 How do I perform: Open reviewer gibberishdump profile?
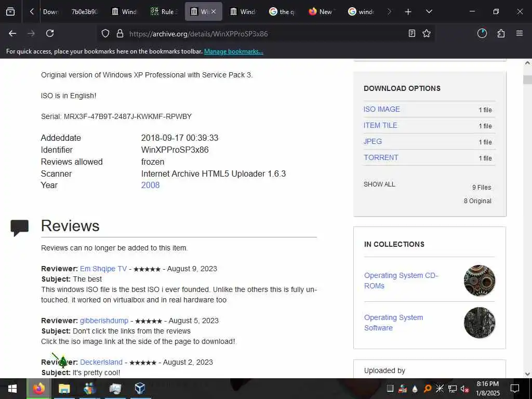104,321
